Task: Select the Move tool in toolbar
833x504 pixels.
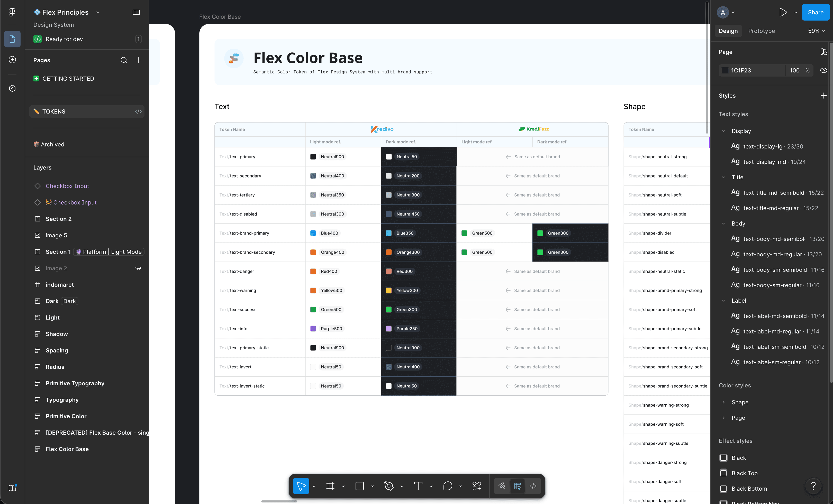Action: coord(301,486)
